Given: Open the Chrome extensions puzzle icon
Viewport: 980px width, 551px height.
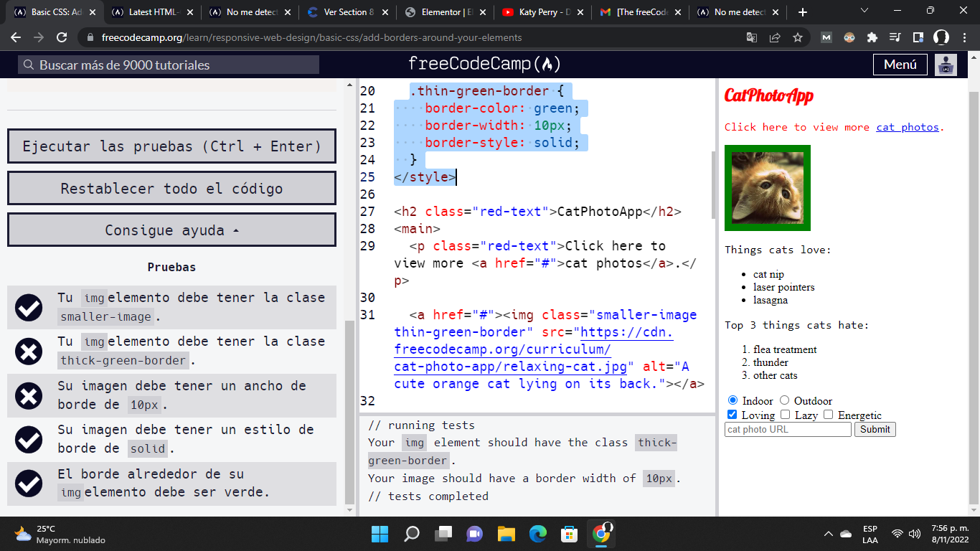Looking at the screenshot, I should 872,37.
